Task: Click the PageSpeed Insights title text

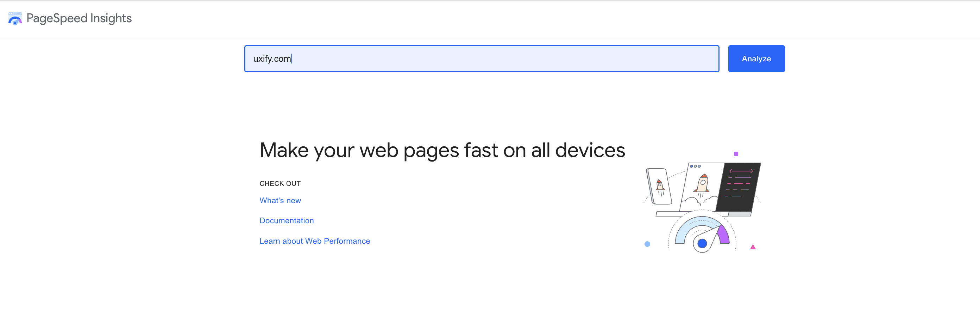Action: coord(79,18)
